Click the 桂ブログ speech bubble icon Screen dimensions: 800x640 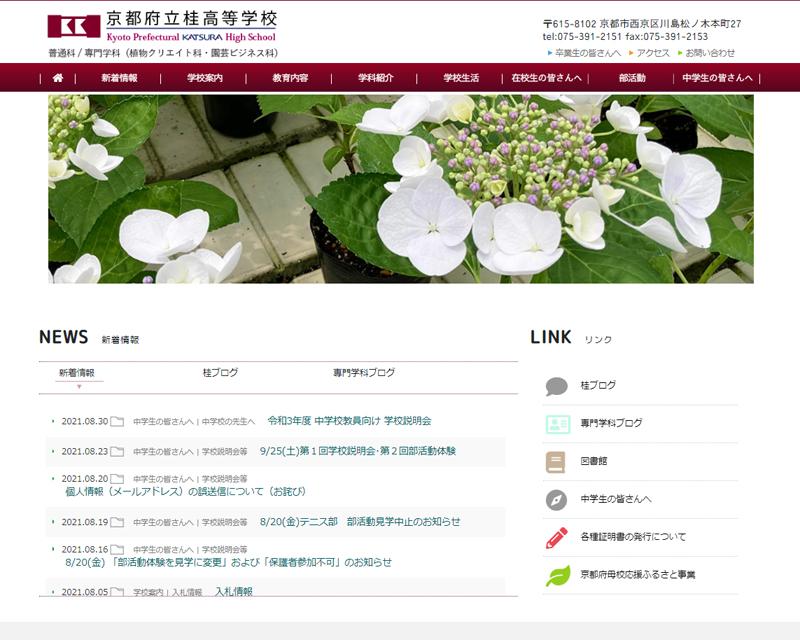557,386
